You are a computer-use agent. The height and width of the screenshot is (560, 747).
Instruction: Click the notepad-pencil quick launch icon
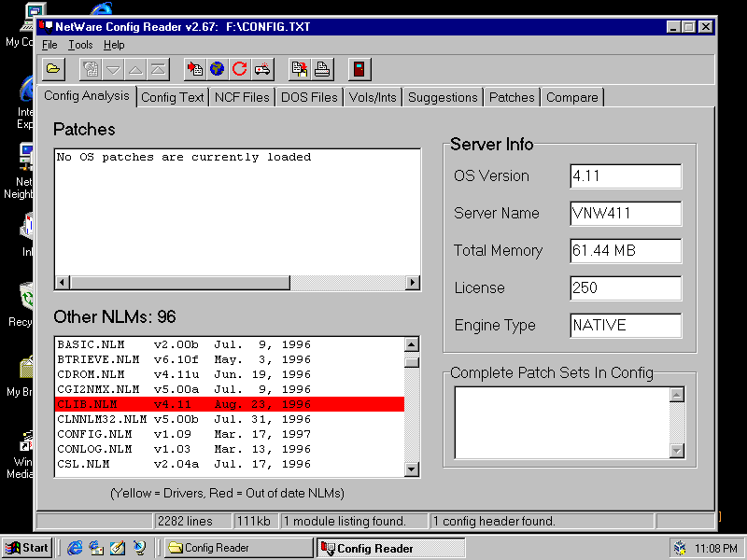point(118,548)
